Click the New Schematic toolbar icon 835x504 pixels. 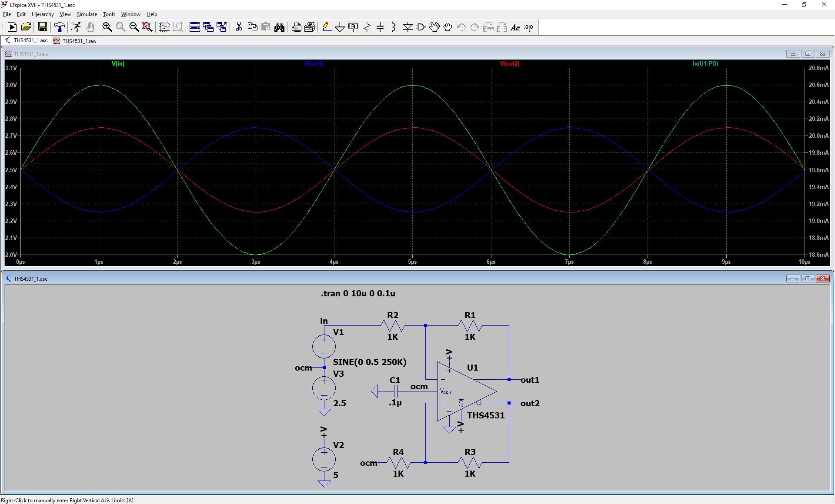pyautogui.click(x=12, y=27)
